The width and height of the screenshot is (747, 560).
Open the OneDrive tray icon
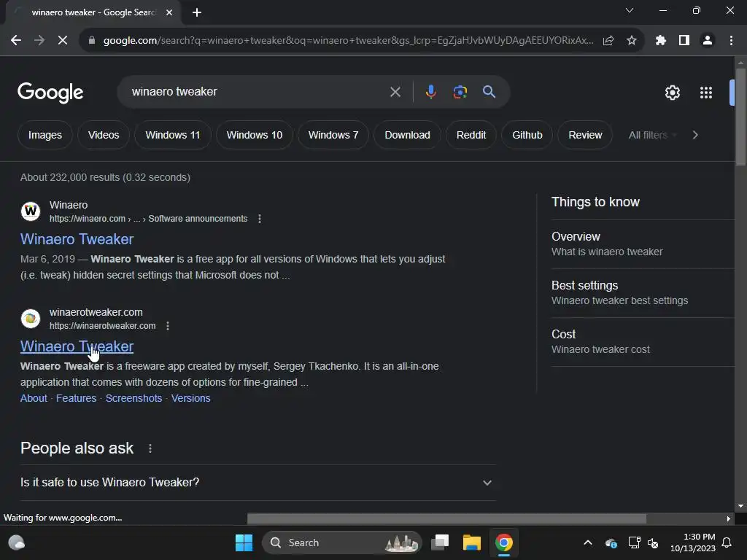pyautogui.click(x=611, y=542)
